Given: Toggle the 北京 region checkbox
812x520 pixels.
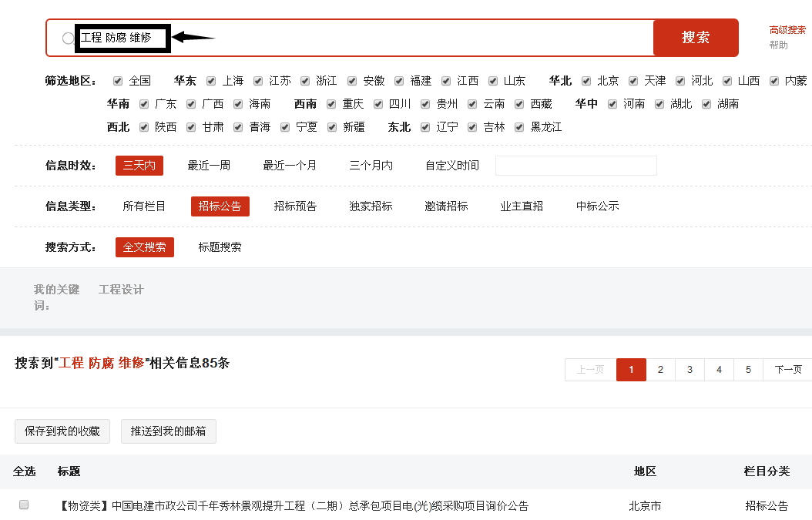Looking at the screenshot, I should [x=586, y=81].
